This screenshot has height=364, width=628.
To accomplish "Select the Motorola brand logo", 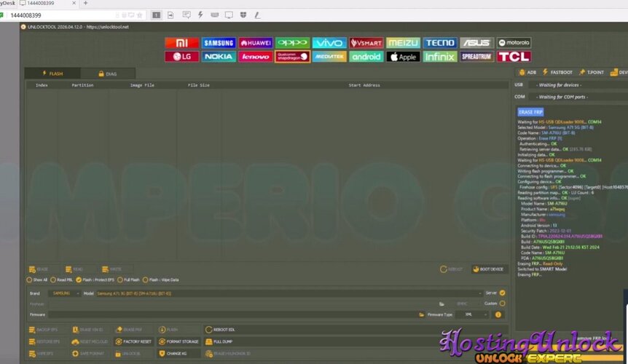I will pyautogui.click(x=514, y=43).
